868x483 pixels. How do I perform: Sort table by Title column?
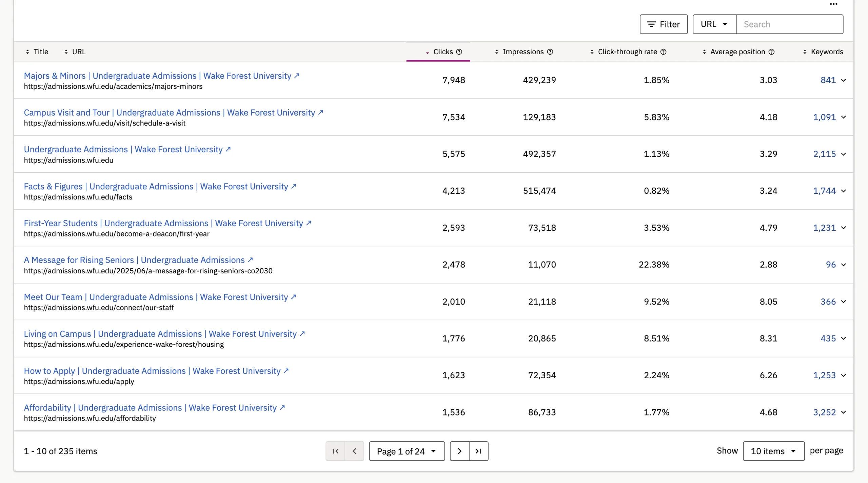click(x=37, y=52)
